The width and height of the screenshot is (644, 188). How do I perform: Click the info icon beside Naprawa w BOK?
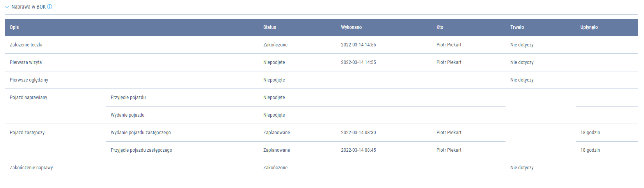click(x=50, y=7)
